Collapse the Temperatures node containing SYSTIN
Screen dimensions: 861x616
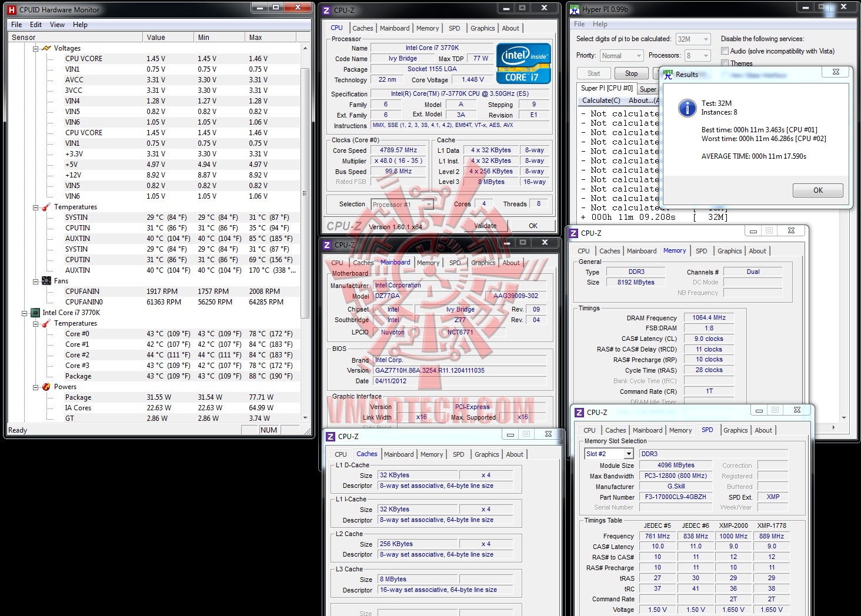pyautogui.click(x=35, y=207)
